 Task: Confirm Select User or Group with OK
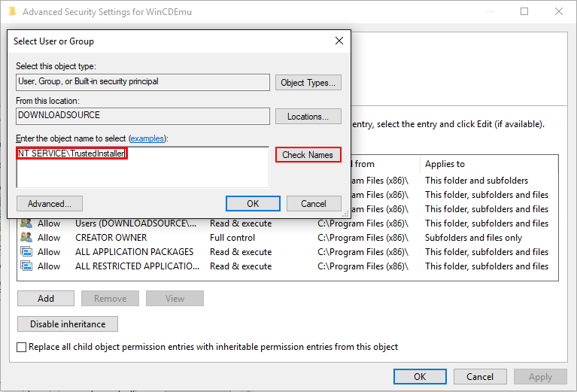(x=253, y=204)
